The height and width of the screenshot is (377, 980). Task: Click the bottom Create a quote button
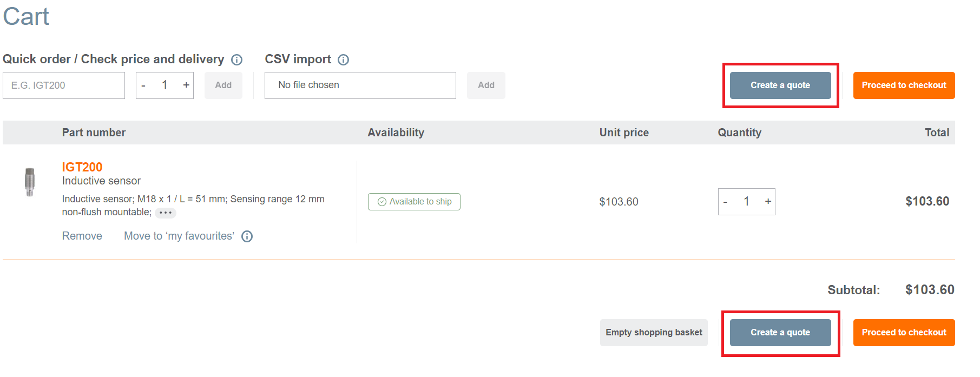tap(780, 333)
